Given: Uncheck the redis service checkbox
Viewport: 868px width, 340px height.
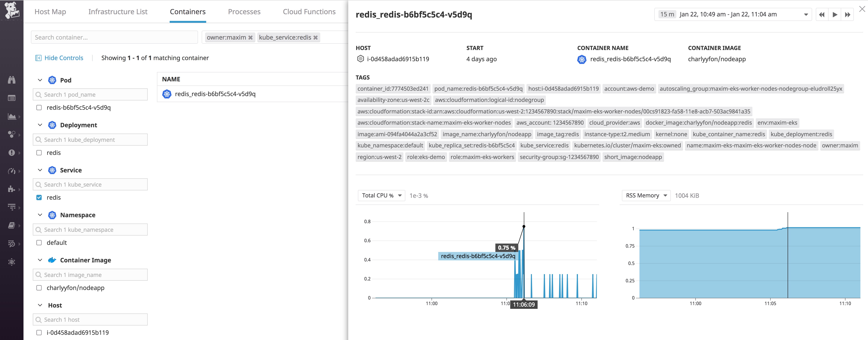Looking at the screenshot, I should coord(39,197).
